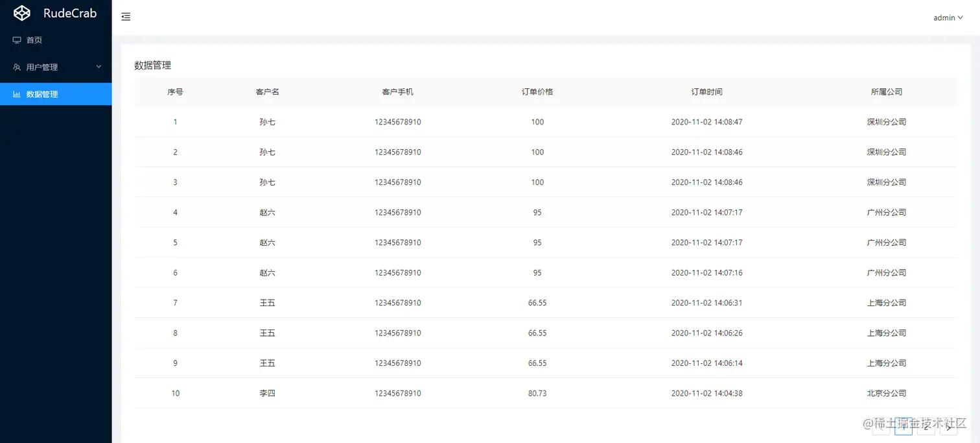
Task: Open the admin account dropdown
Action: click(x=947, y=18)
